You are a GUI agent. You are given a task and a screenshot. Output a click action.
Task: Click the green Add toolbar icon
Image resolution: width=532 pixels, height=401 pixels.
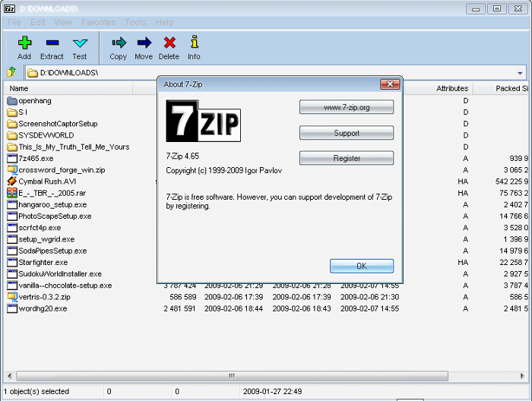(24, 43)
